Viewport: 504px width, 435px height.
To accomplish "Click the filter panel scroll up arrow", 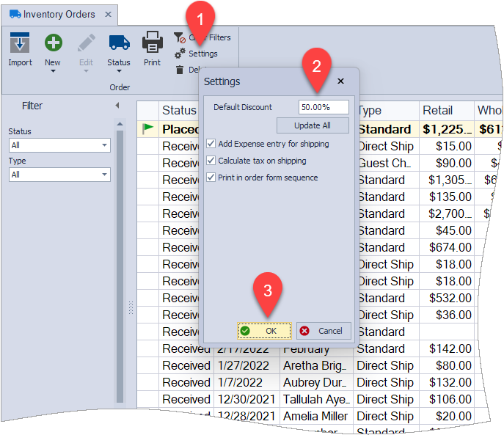I will (x=120, y=124).
